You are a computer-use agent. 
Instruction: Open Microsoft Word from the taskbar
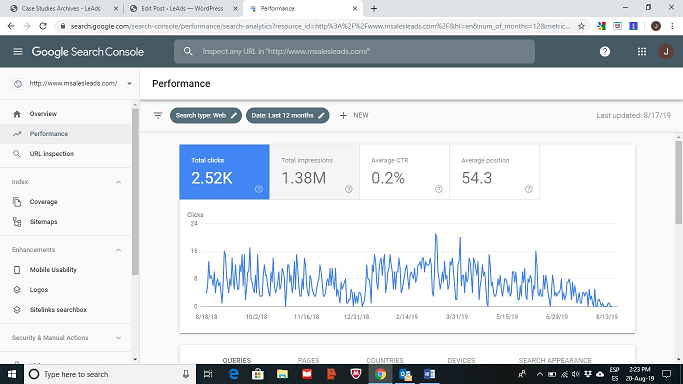coord(429,374)
